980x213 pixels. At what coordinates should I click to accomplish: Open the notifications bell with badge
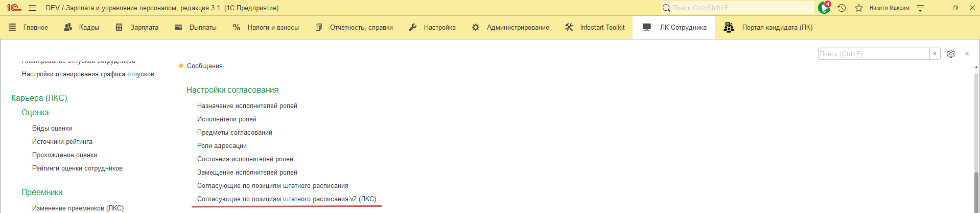[824, 8]
